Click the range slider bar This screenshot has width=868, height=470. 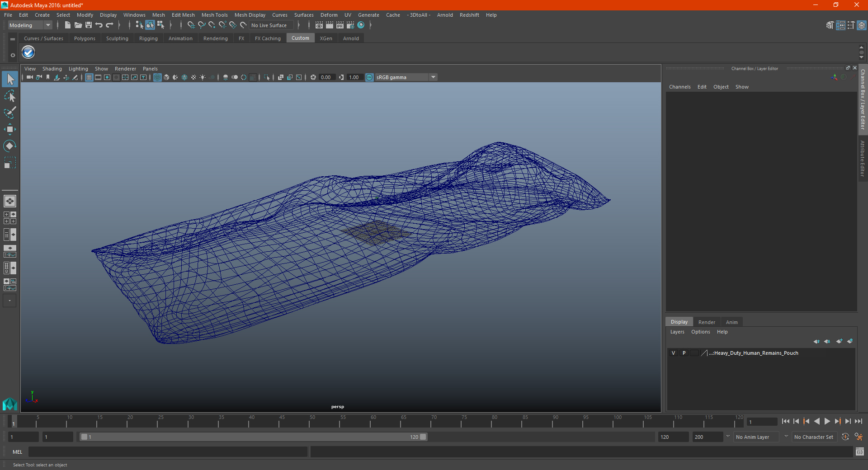(253, 437)
